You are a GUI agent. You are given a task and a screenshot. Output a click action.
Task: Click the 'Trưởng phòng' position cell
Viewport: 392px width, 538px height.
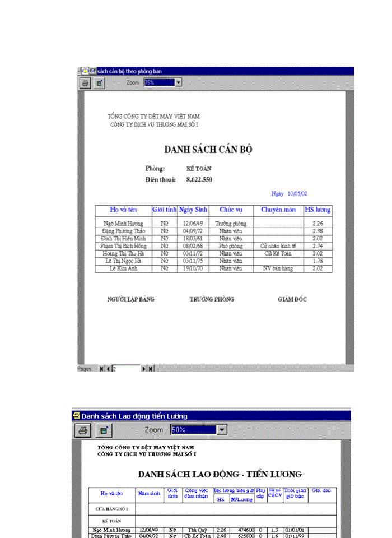pos(231,224)
